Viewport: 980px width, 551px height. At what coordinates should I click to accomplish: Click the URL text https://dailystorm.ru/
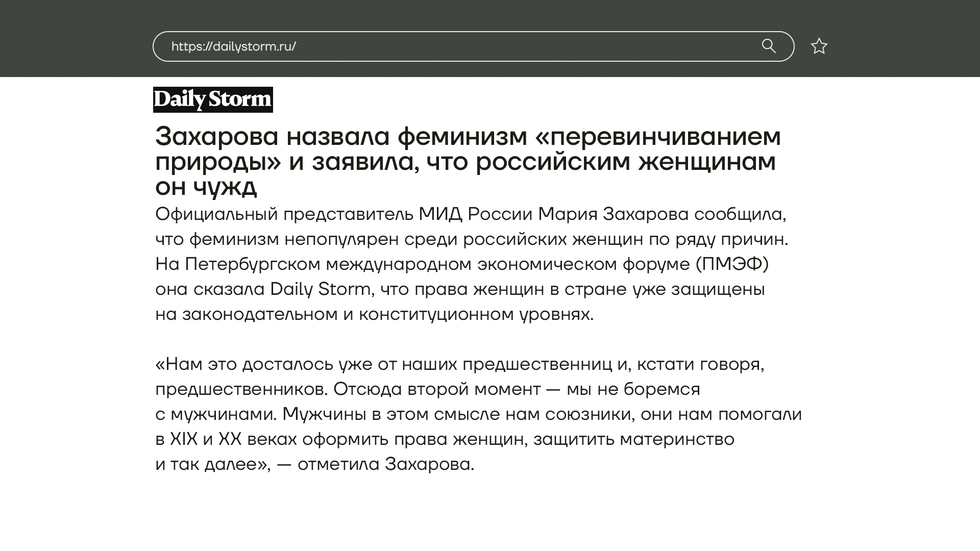(233, 46)
